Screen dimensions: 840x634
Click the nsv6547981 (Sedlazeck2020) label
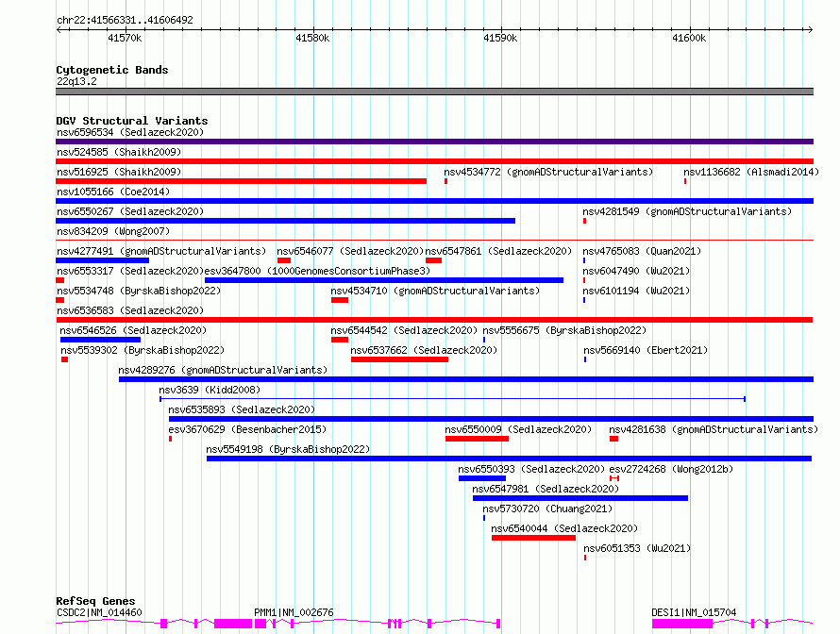546,489
